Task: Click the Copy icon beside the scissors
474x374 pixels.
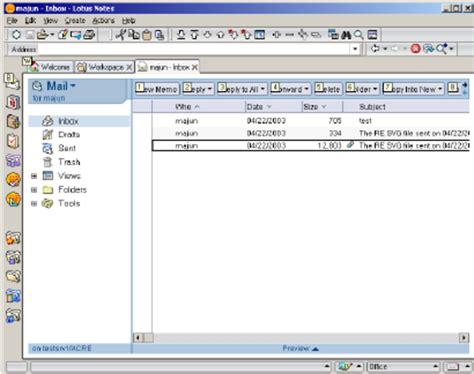Action: click(134, 34)
